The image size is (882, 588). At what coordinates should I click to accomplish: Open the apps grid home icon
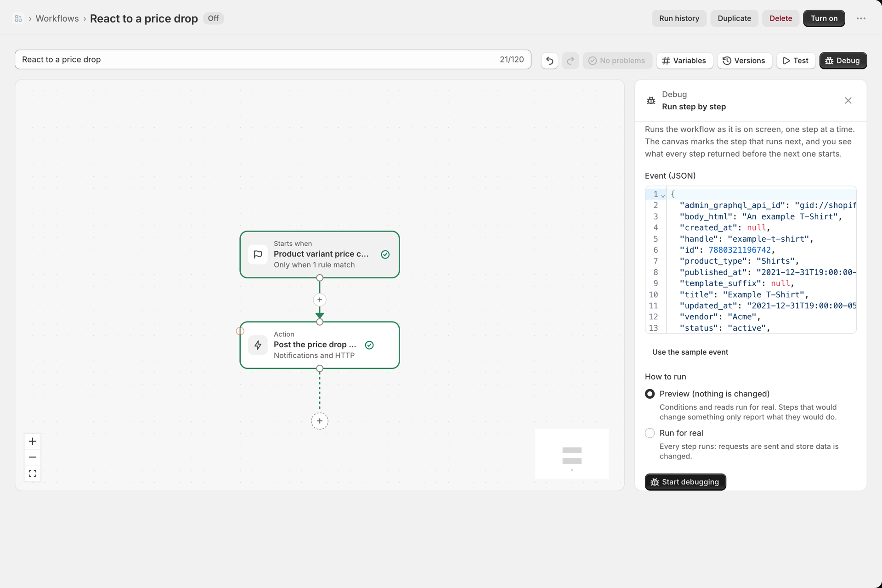click(18, 18)
